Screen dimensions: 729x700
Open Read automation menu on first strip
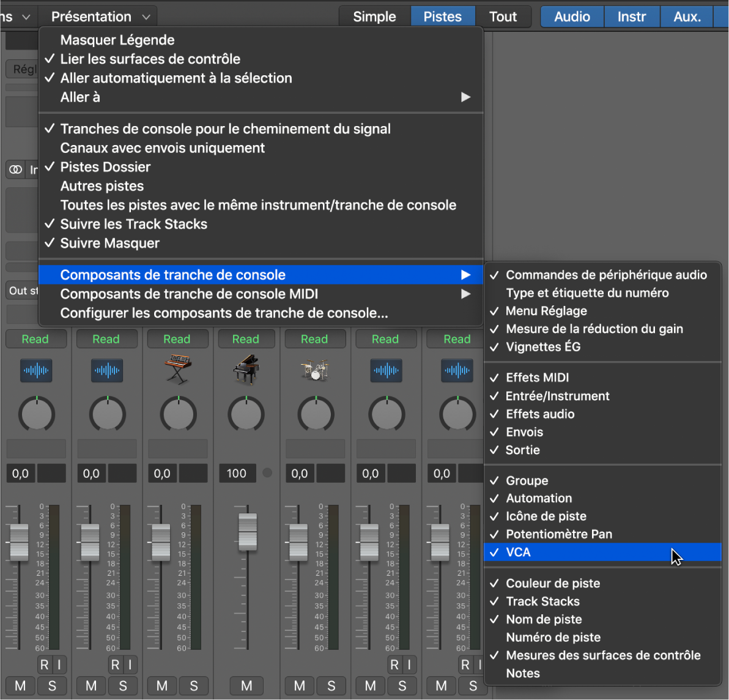click(36, 339)
